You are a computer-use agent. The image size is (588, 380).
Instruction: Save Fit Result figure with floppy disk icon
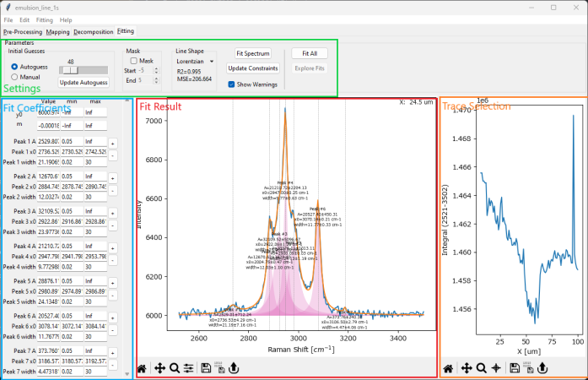[206, 368]
